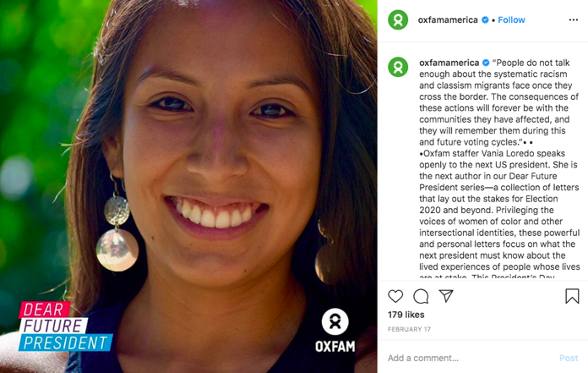This screenshot has height=373, width=588.
Task: Open the February 17 post date
Action: pos(409,329)
